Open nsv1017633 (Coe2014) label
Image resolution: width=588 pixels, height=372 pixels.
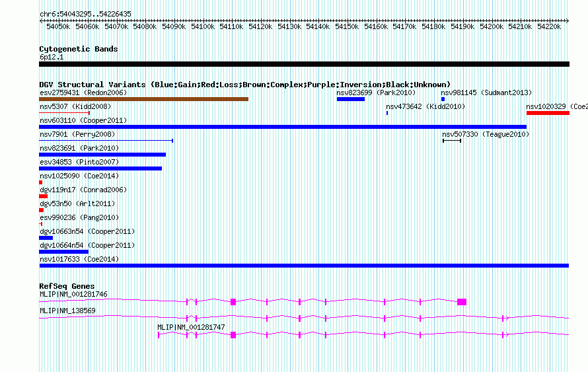tap(79, 259)
